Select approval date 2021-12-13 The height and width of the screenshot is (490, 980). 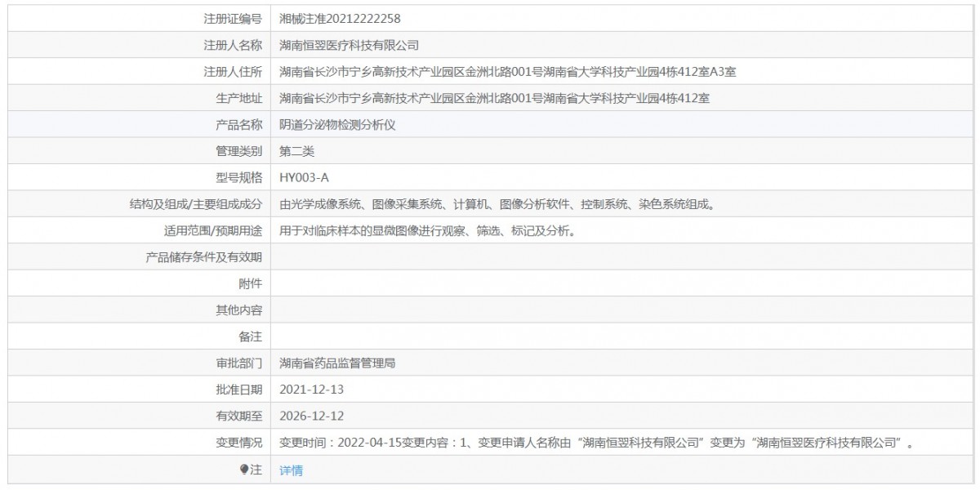311,390
